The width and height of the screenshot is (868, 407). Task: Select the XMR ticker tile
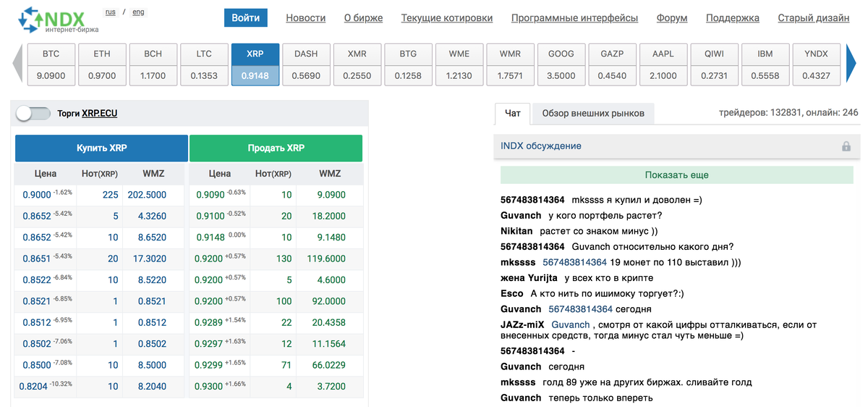coord(357,64)
